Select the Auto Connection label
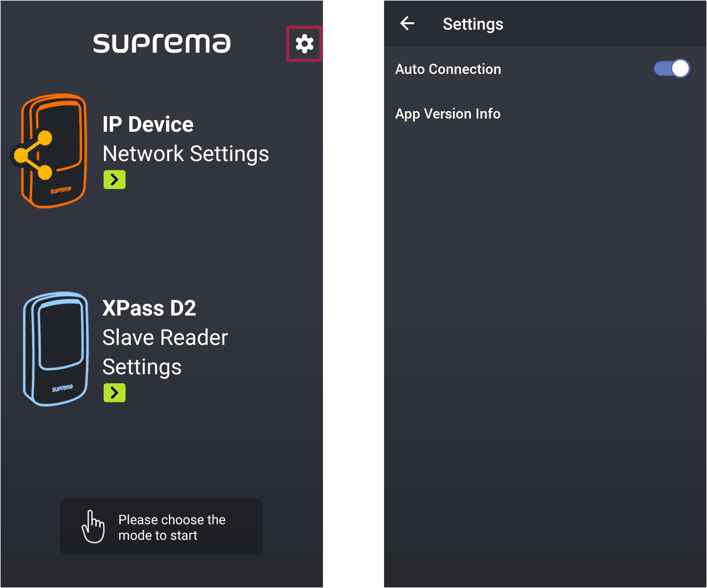 (448, 69)
